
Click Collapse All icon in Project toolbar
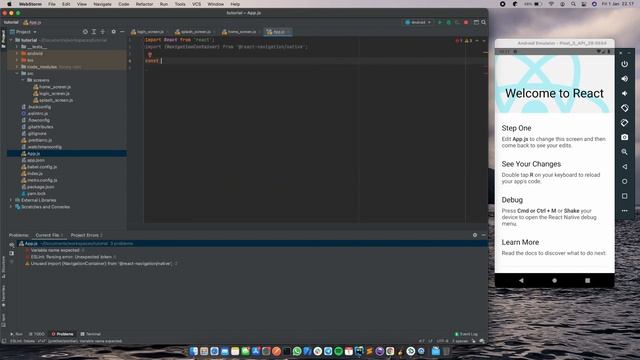(102, 32)
